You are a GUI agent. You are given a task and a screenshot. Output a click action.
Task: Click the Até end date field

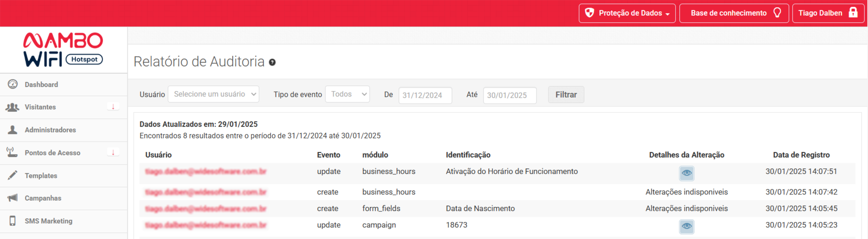[x=510, y=95]
